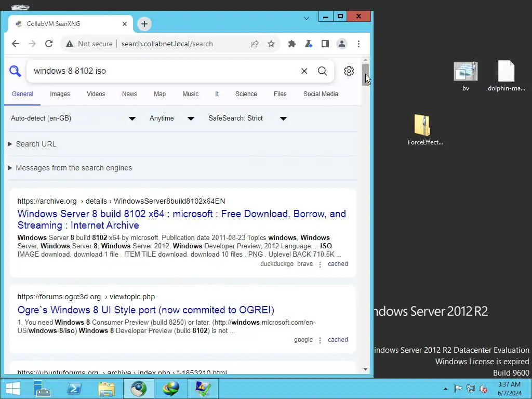Show hidden system tray icons

pyautogui.click(x=445, y=389)
